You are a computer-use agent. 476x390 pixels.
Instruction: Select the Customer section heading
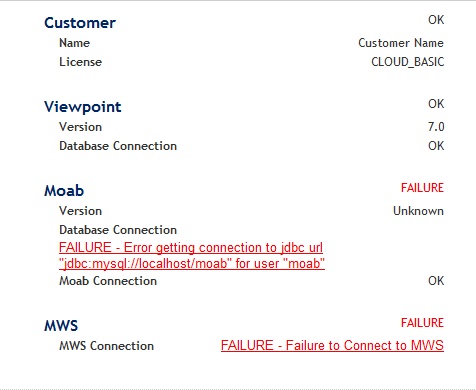(x=80, y=23)
